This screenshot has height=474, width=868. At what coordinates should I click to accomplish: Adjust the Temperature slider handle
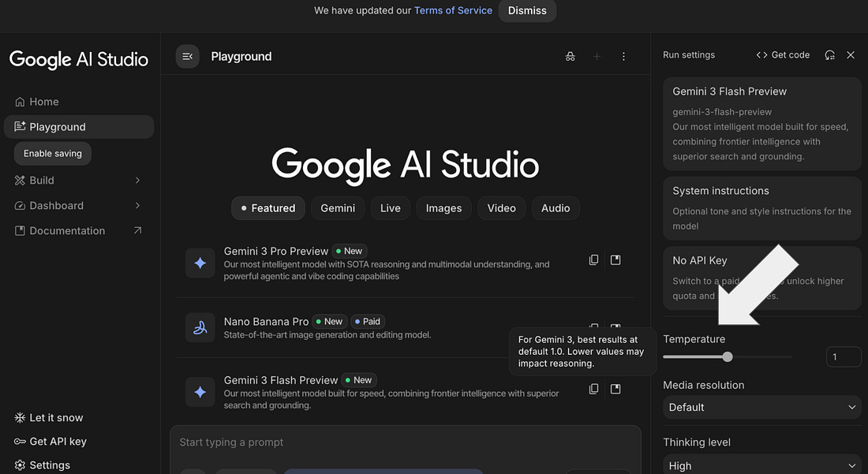(728, 356)
